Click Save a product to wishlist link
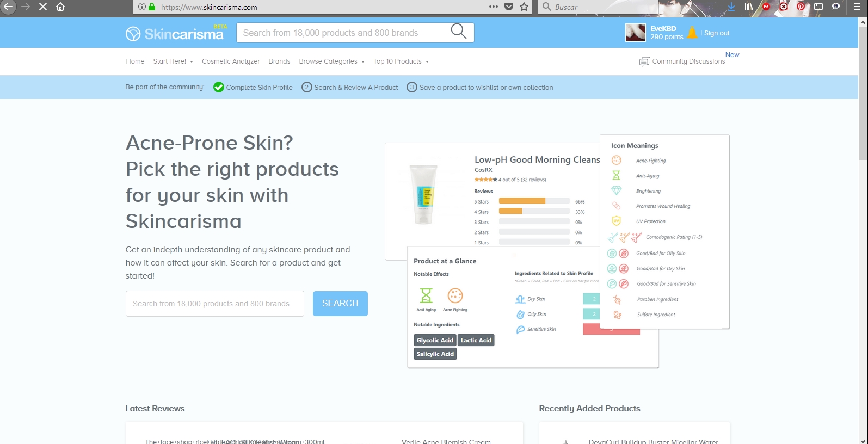Screen dimensions: 868x444 click(486, 88)
